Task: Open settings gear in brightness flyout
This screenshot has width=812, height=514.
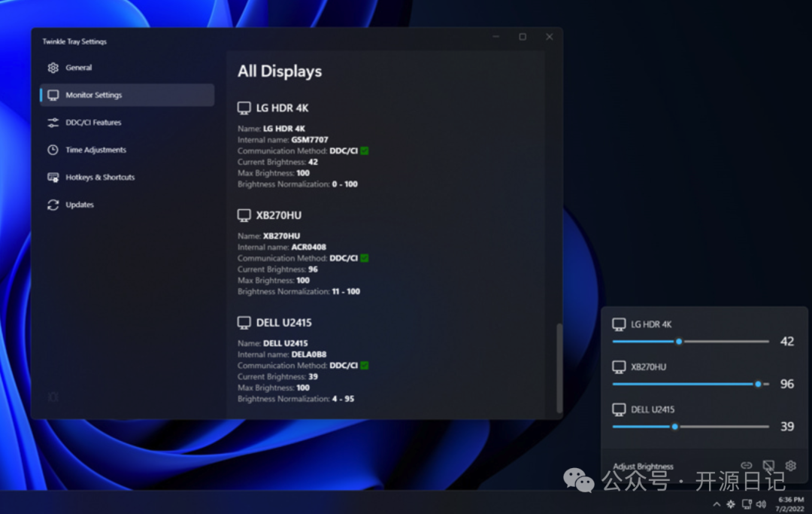Action: [790, 466]
